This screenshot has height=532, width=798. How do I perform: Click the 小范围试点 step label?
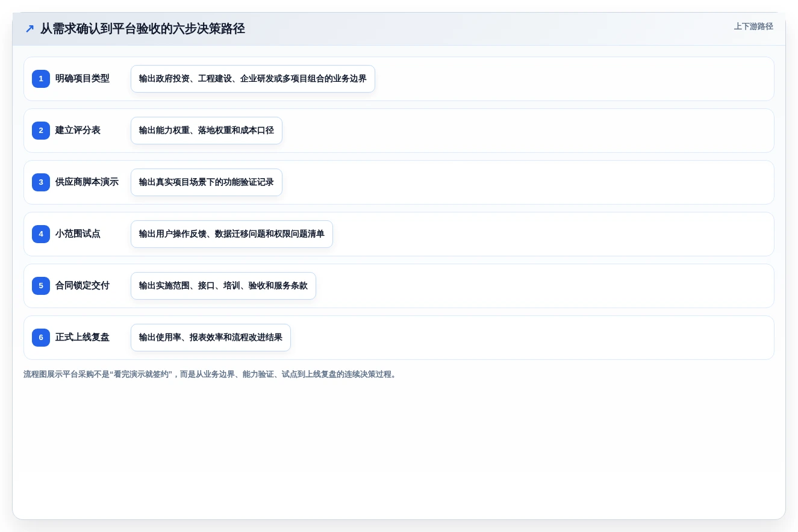click(78, 234)
